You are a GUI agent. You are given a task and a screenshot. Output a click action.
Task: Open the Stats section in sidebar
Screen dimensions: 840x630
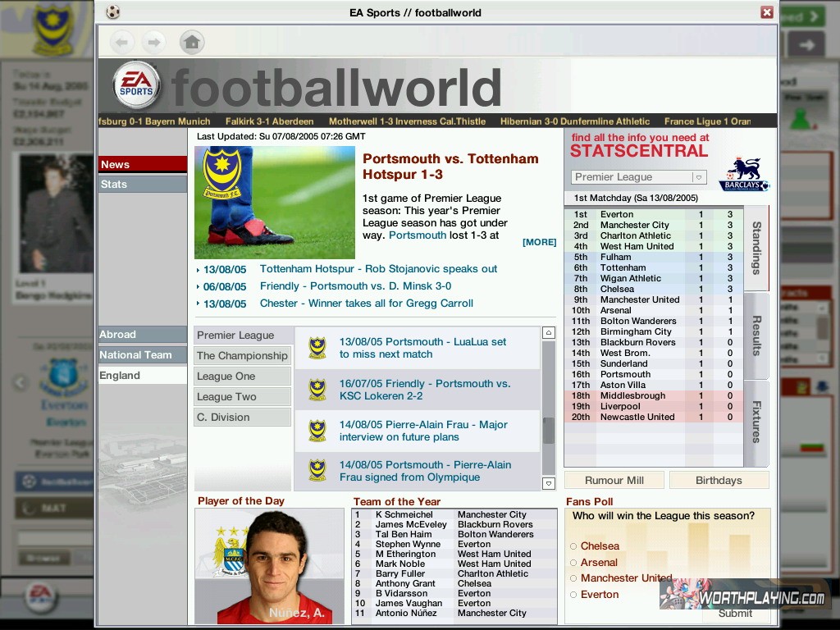coord(143,185)
